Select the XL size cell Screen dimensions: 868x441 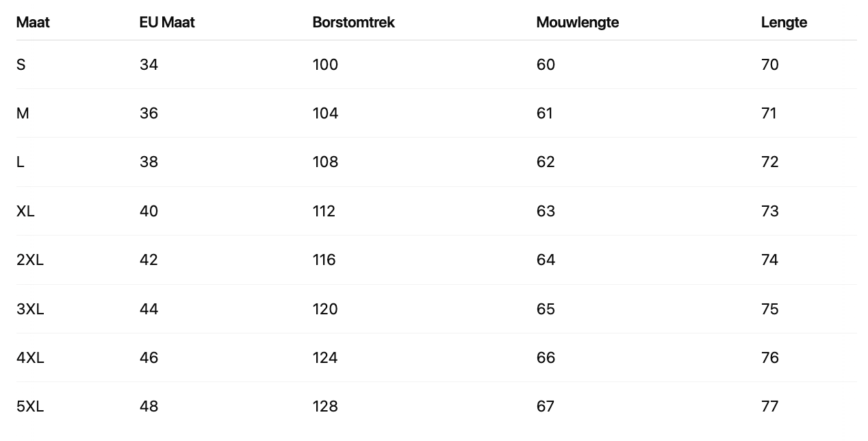25,212
